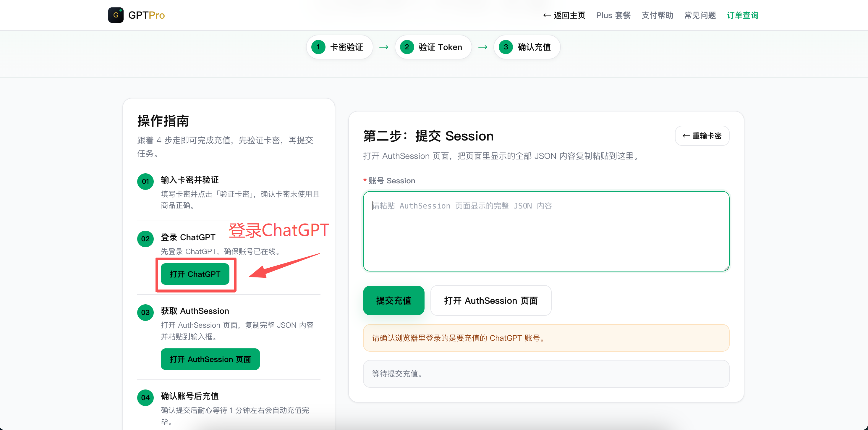This screenshot has width=868, height=430.
Task: Click the GPTPro logo icon
Action: point(116,15)
